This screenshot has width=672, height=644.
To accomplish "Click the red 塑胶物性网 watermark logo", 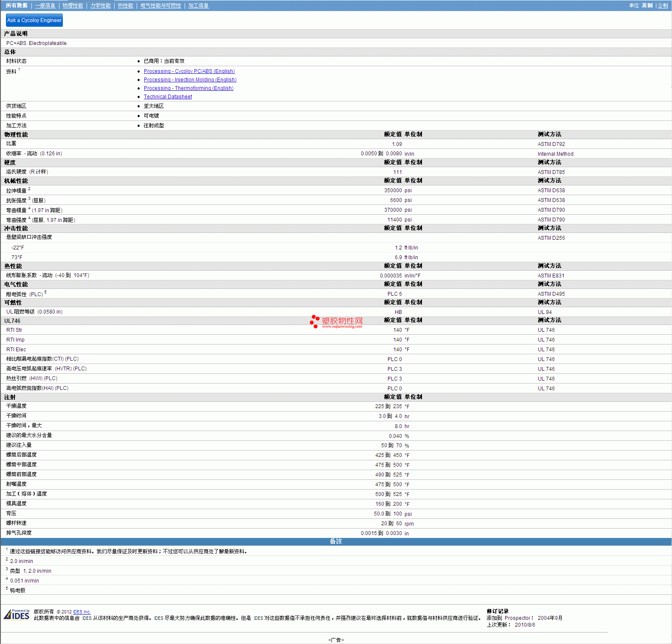I will tap(336, 322).
